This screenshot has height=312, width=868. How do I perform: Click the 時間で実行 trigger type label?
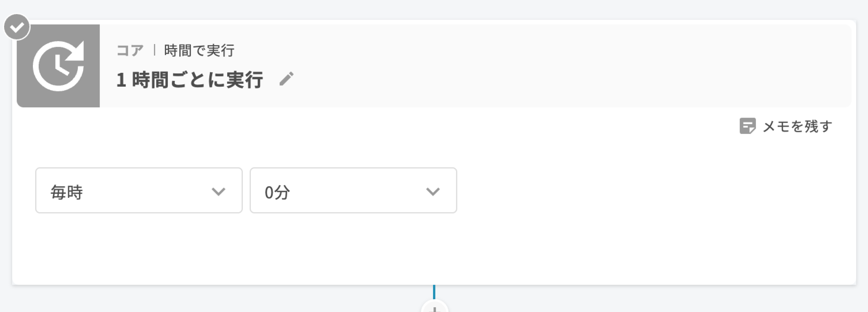pyautogui.click(x=199, y=51)
